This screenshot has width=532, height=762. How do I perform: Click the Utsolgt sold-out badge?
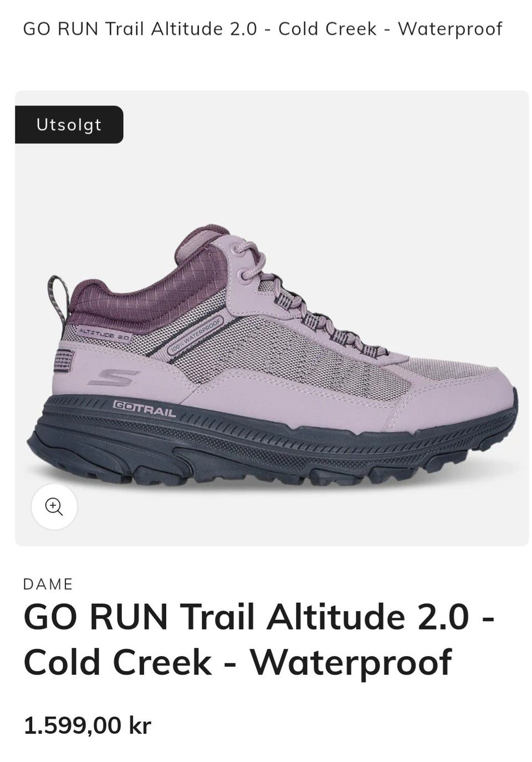point(69,124)
